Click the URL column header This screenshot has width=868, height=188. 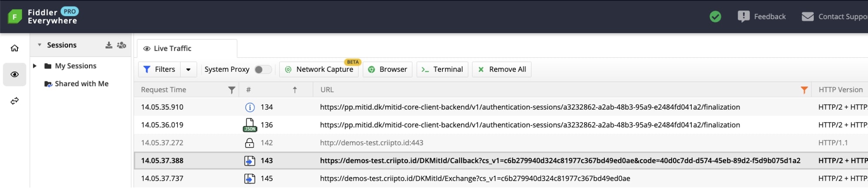[327, 90]
